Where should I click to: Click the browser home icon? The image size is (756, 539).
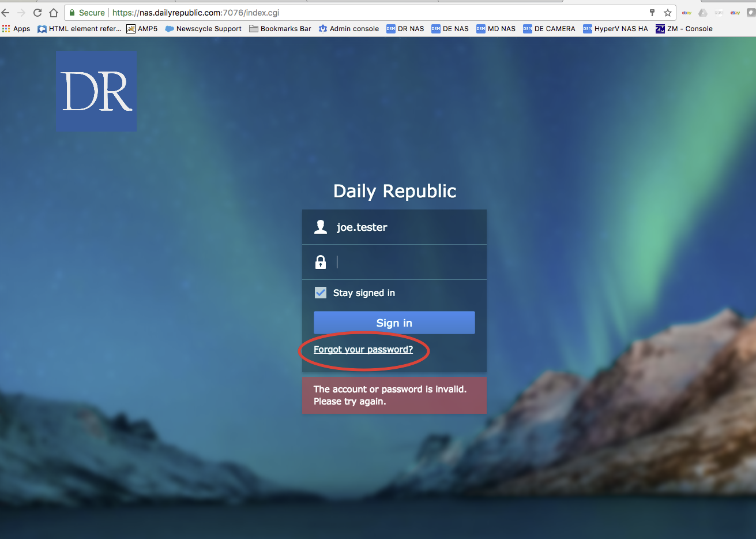click(x=54, y=13)
